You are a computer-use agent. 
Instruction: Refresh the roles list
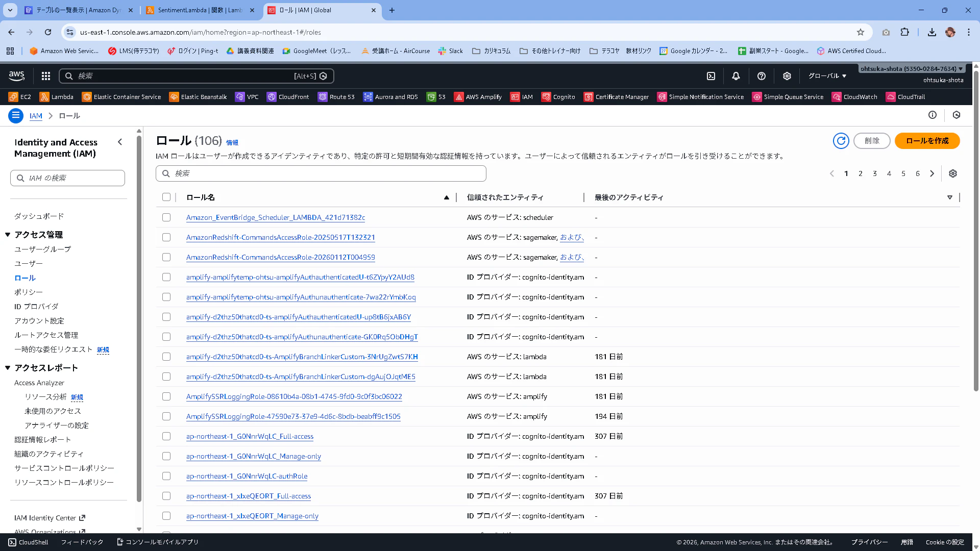pos(841,141)
